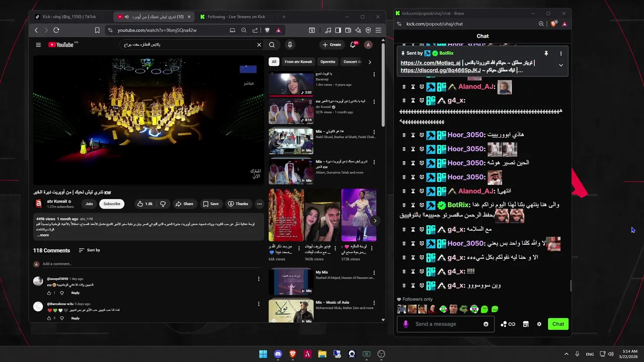Click the Thanks button
The width and height of the screenshot is (644, 362).
238,204
